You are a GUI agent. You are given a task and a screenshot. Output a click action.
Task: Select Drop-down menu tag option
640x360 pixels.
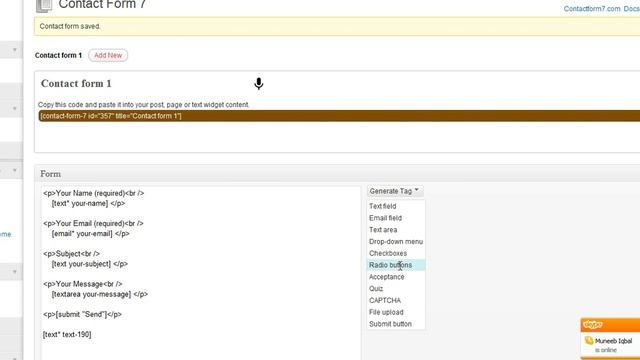click(396, 242)
